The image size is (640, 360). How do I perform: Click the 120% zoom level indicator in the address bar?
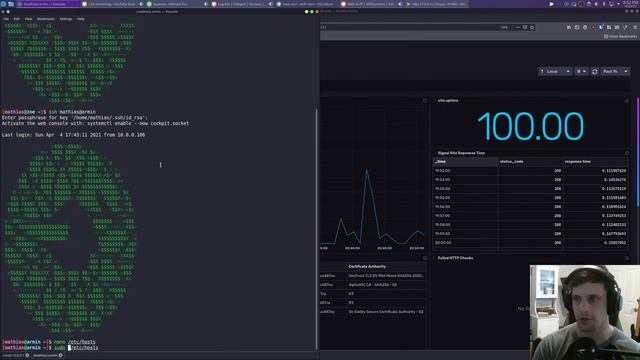(x=504, y=27)
